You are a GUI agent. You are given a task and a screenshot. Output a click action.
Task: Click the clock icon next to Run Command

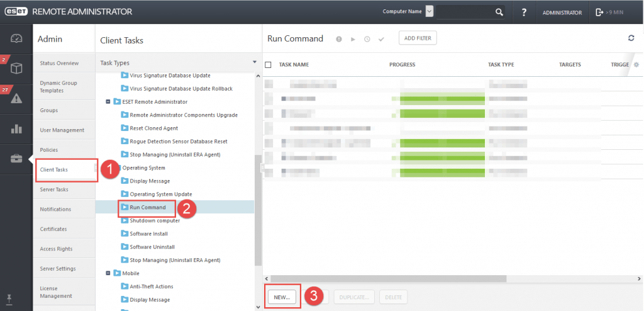(x=367, y=39)
